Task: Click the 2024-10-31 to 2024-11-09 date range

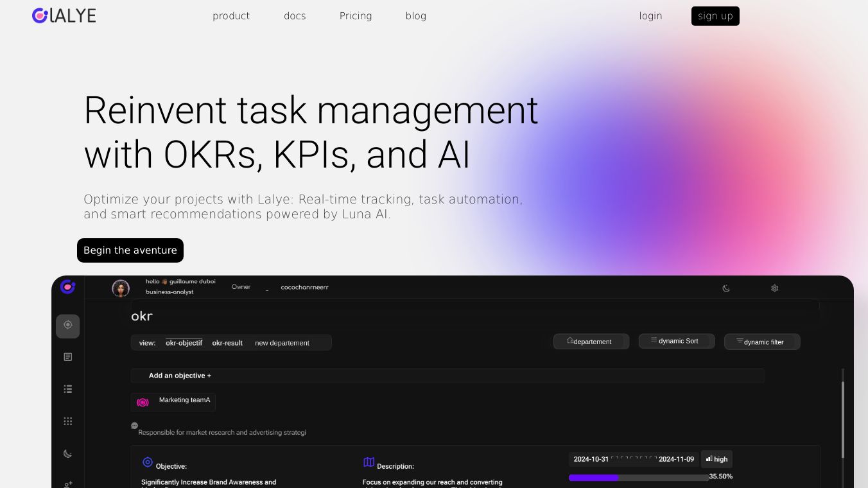Action: 634,459
